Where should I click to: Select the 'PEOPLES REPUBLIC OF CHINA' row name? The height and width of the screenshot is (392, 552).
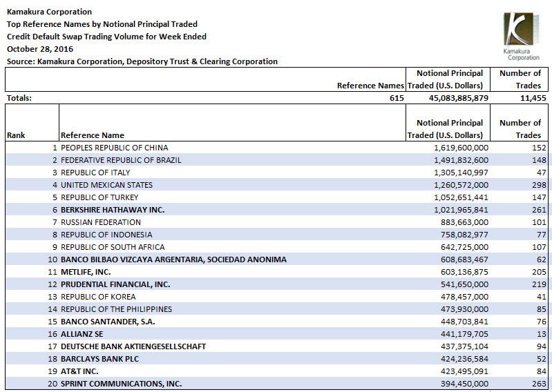[x=115, y=148]
